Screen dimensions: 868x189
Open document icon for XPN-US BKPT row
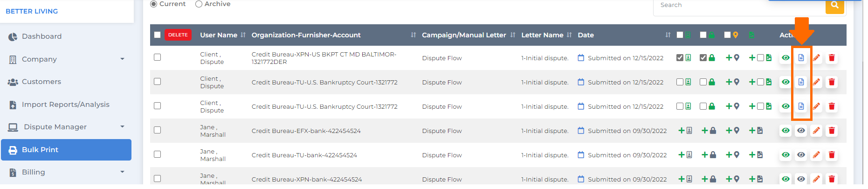click(801, 58)
